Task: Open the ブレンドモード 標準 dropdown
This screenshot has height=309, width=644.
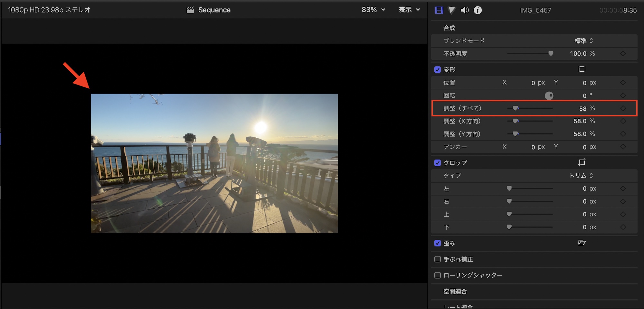Action: (x=583, y=41)
